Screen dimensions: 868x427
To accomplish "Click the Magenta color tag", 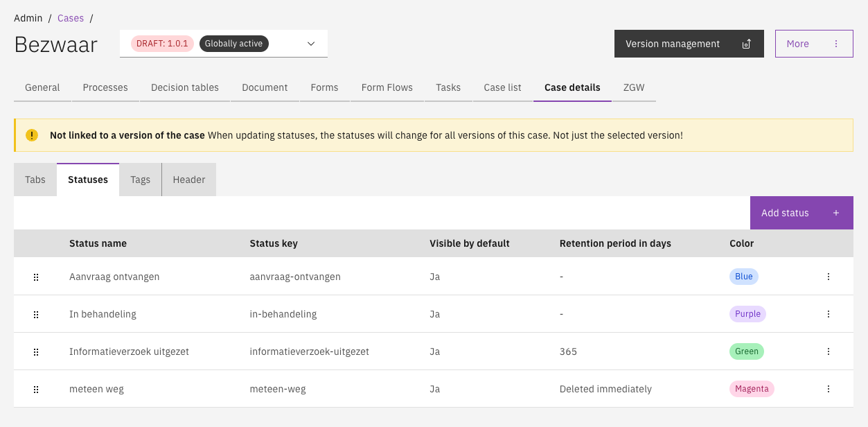I will (x=752, y=389).
